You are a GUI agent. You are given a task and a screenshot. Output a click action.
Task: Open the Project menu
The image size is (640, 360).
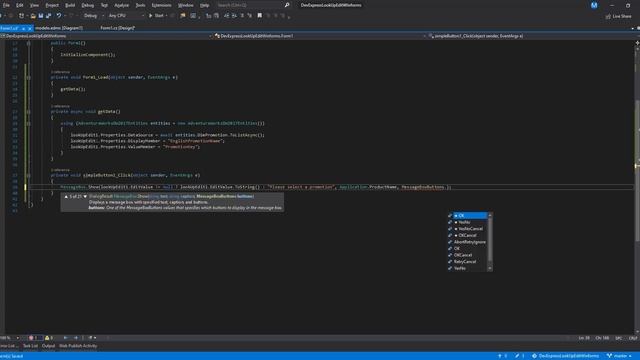tap(52, 5)
